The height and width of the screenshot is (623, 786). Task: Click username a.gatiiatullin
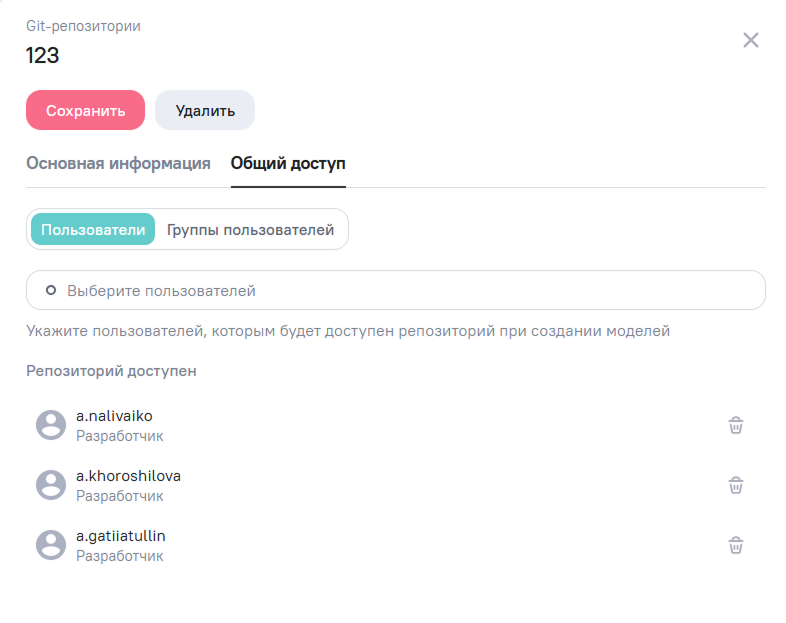[x=121, y=536]
